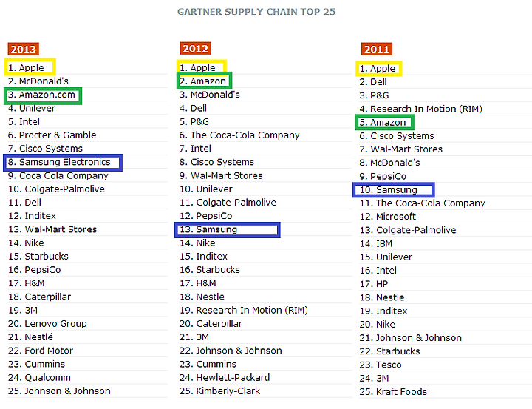Screen dimensions: 532x409
Task: Select '4. Research In Motion (RIM)' in 2011
Action: (420, 109)
